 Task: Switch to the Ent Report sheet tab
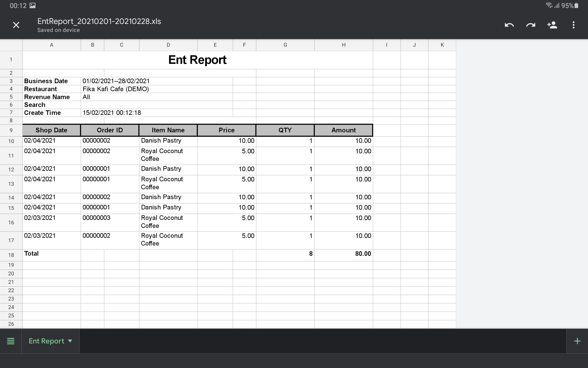pos(46,341)
